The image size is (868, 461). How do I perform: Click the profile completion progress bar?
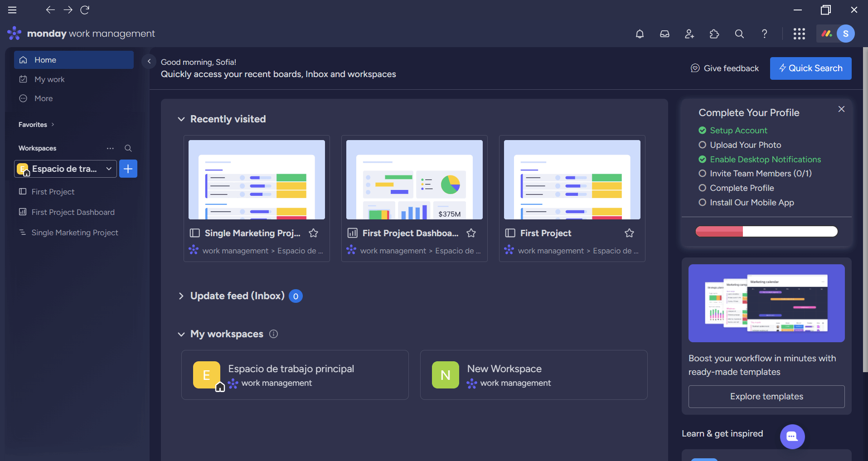pos(766,232)
